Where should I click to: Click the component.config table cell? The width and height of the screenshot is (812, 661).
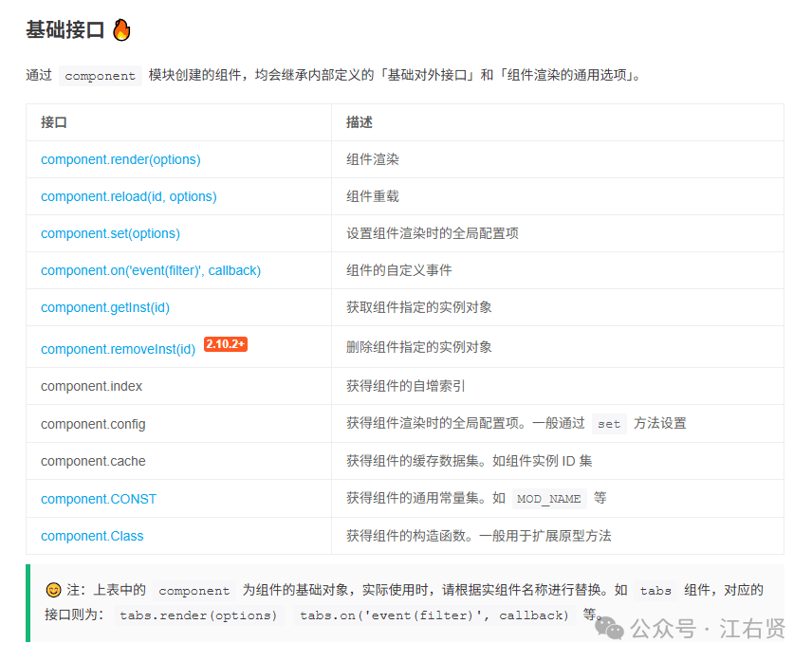[x=178, y=424]
